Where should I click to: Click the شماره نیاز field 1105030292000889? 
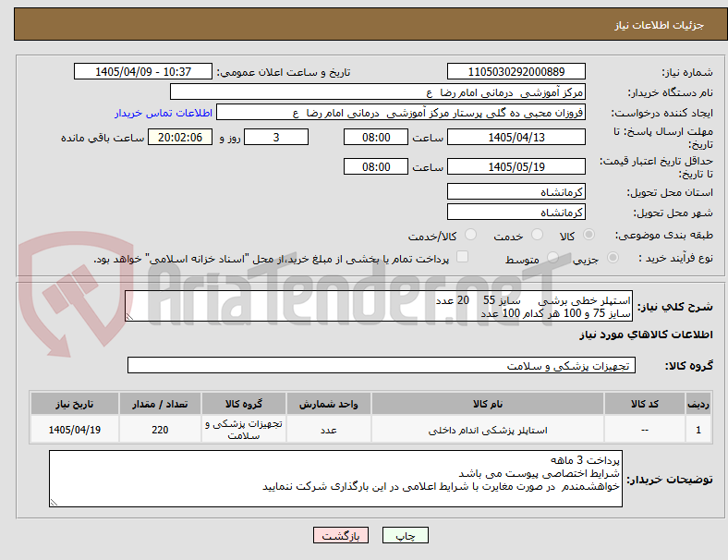click(516, 71)
